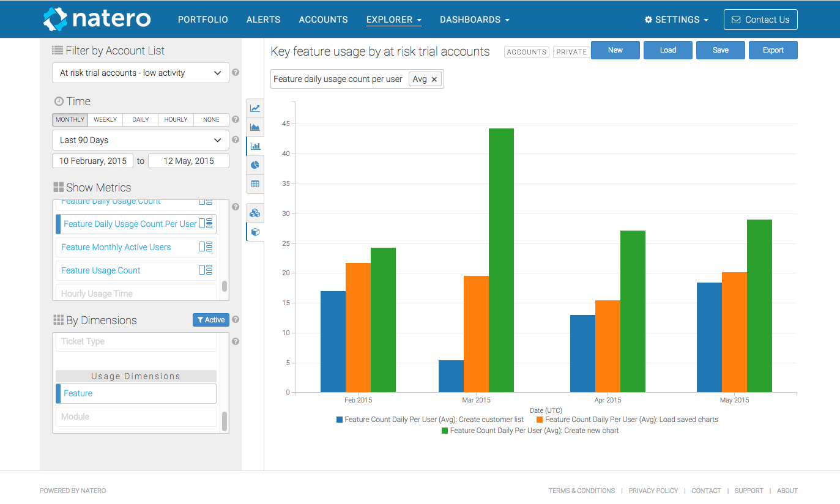The height and width of the screenshot is (504, 840).
Task: Set time granularity to DAILY
Action: 141,120
